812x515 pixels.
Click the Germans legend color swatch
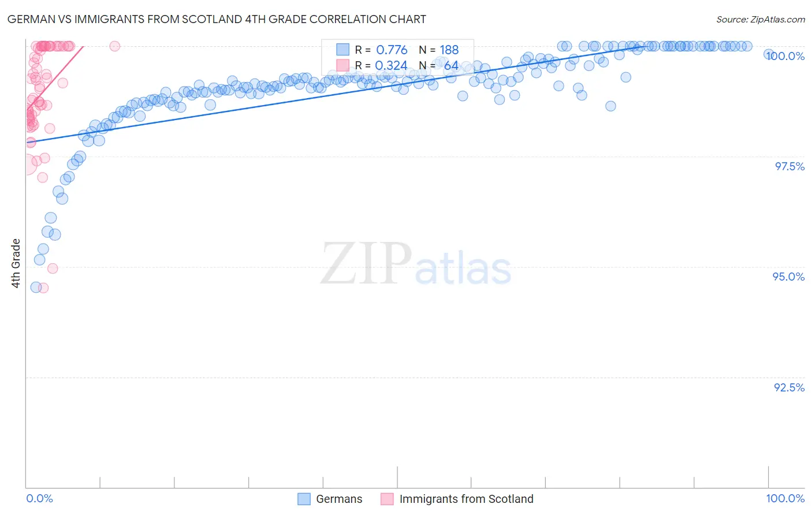pyautogui.click(x=304, y=499)
